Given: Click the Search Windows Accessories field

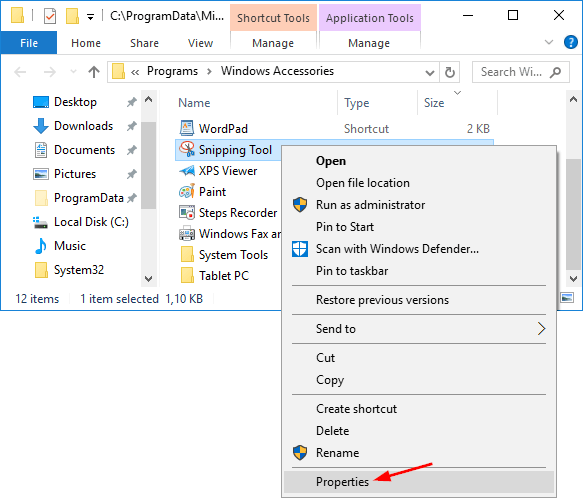Looking at the screenshot, I should (x=521, y=72).
